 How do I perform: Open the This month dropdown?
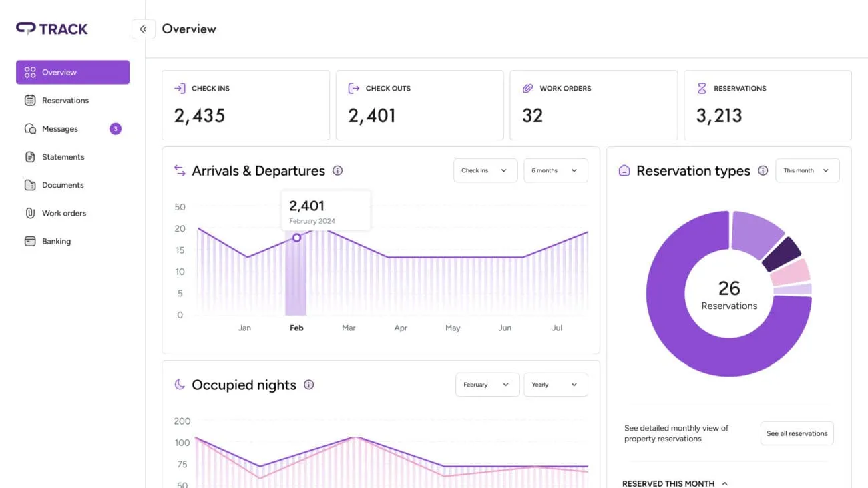807,170
